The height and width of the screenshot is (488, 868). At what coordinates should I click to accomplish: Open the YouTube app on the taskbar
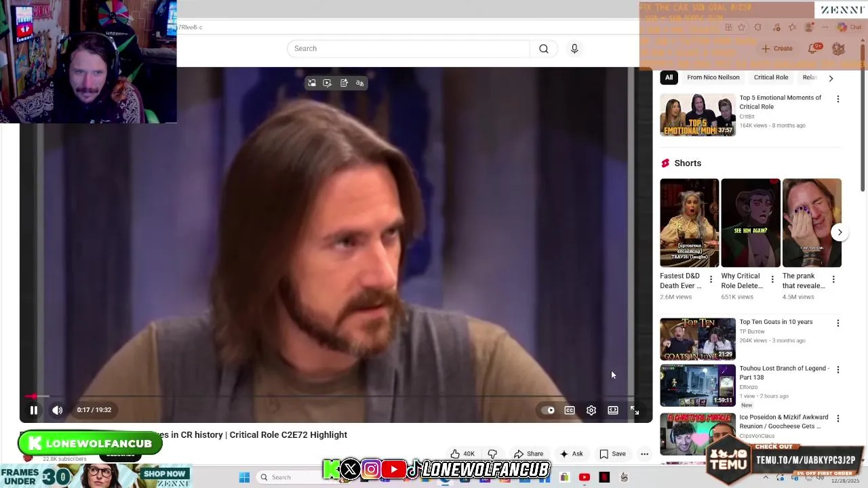[585, 477]
